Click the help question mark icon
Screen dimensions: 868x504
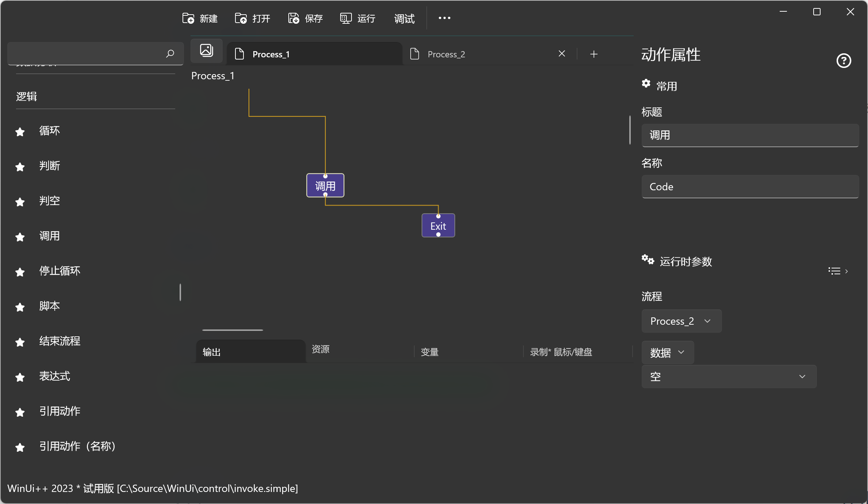click(844, 61)
